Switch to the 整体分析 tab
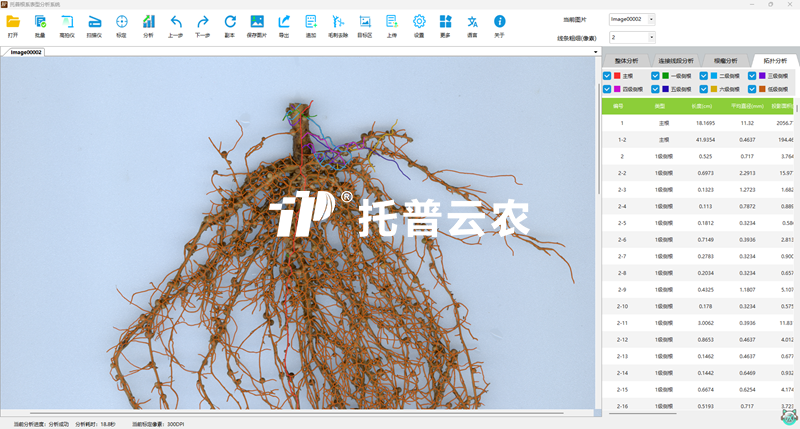This screenshot has height=429, width=800. point(627,60)
